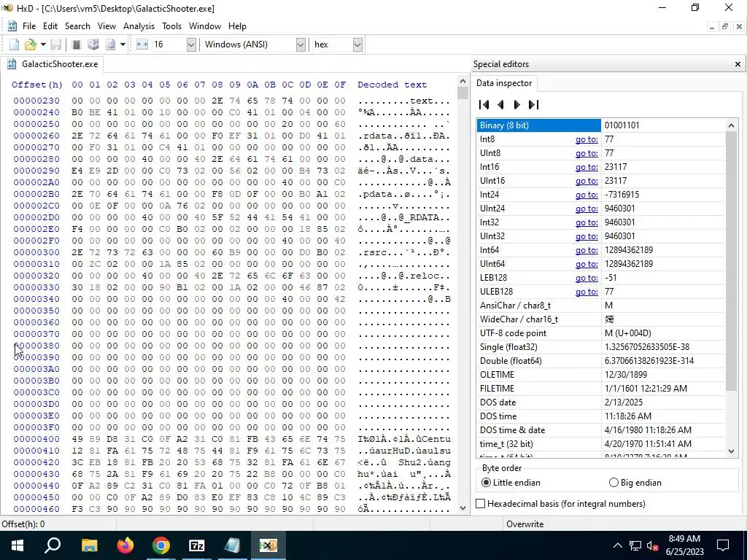The height and width of the screenshot is (560, 747).
Task: Launch Google Chrome from taskbar
Action: (161, 545)
